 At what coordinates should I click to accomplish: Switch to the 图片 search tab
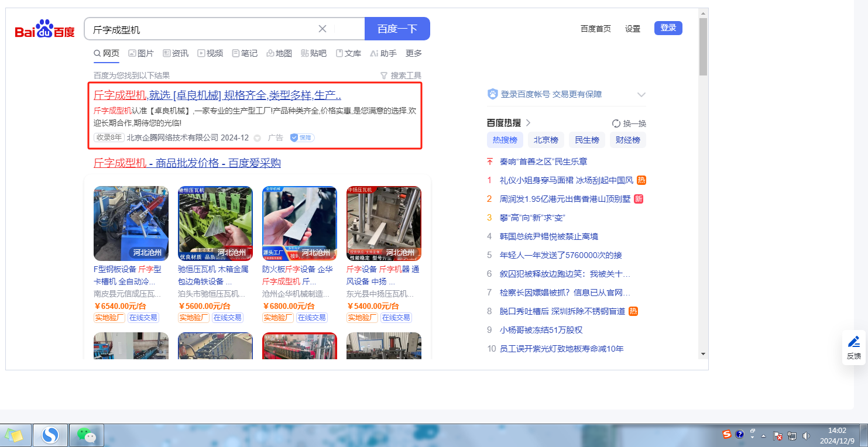[141, 53]
